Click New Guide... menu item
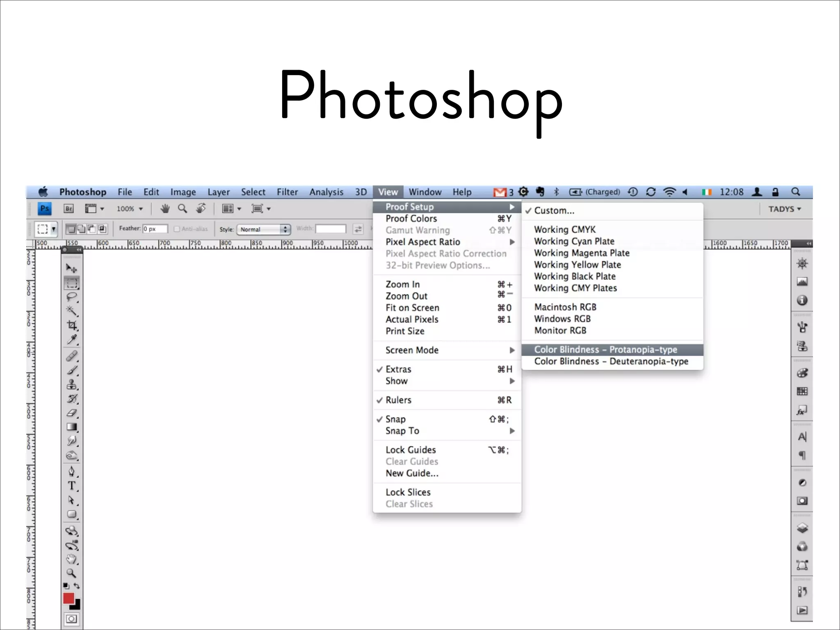Screen dimensions: 840x630 click(x=447, y=473)
